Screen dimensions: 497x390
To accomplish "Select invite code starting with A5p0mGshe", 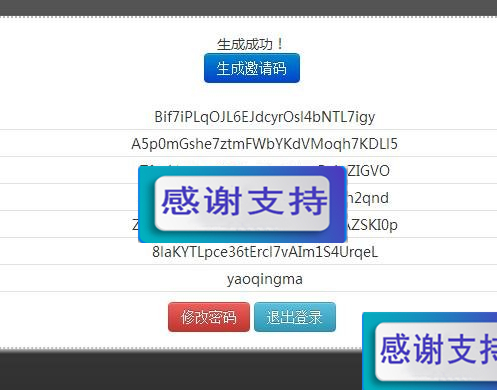I will click(265, 144).
